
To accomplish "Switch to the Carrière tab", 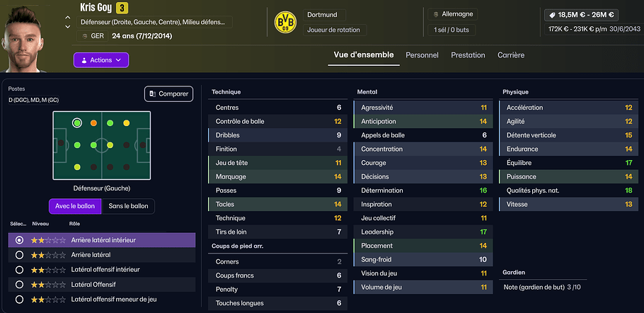I will click(x=511, y=55).
